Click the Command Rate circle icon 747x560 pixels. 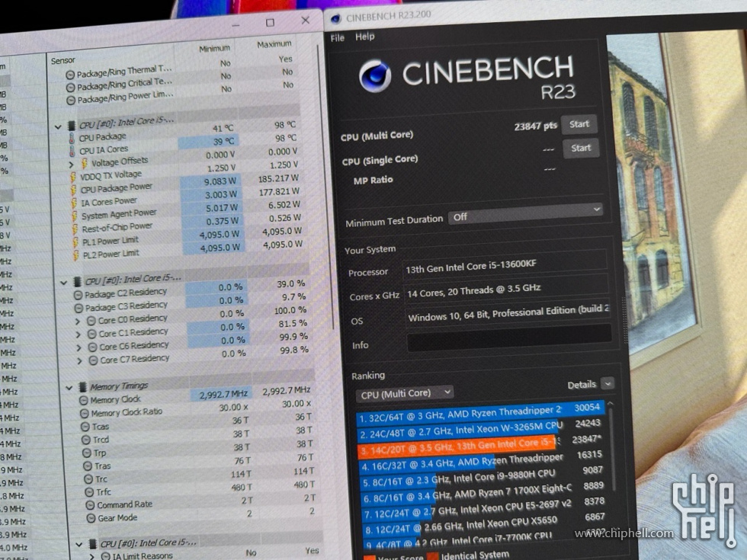pos(90,505)
